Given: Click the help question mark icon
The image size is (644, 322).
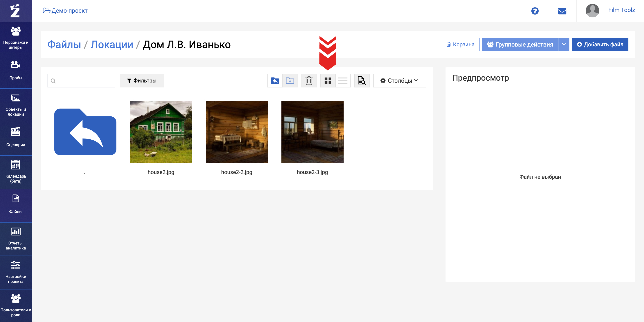Looking at the screenshot, I should tap(535, 11).
